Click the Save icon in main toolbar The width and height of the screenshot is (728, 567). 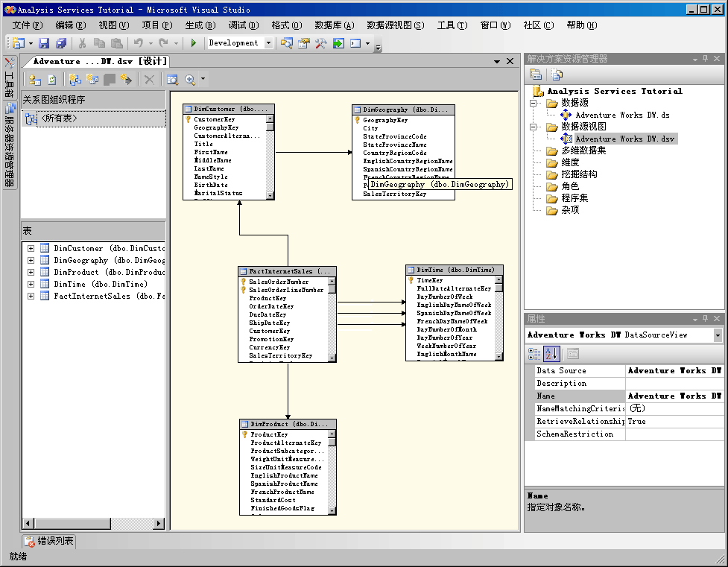coord(44,43)
